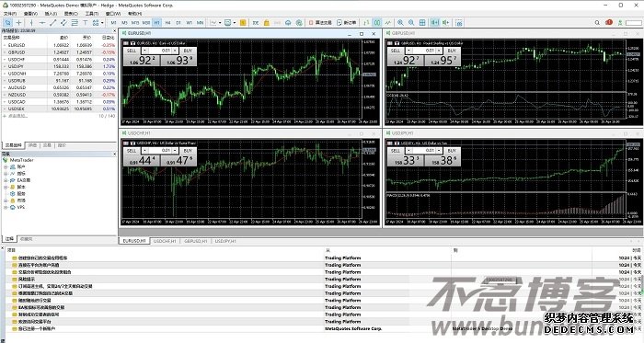Click the red notification alert icon

coord(609,22)
